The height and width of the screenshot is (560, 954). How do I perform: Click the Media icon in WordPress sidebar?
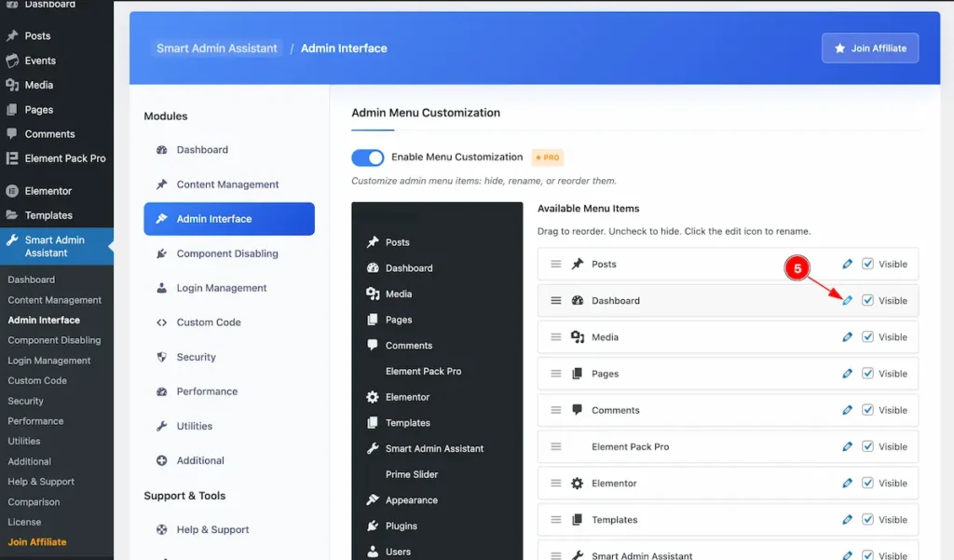[12, 85]
